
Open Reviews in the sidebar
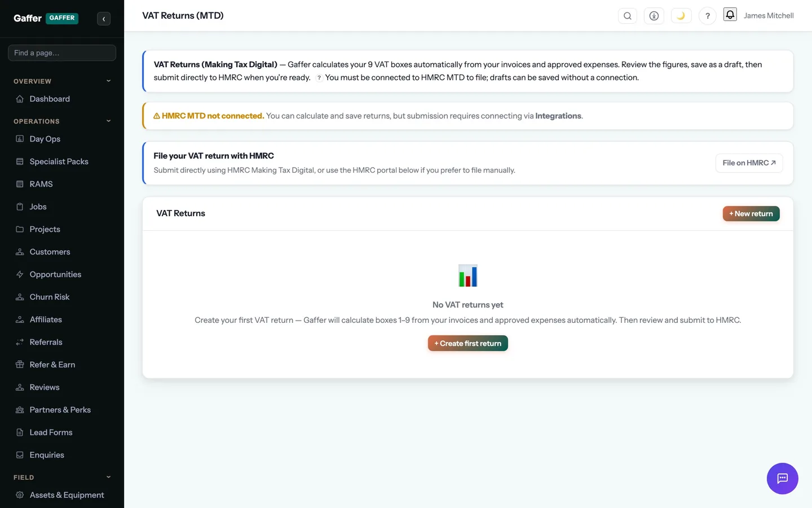tap(62, 387)
